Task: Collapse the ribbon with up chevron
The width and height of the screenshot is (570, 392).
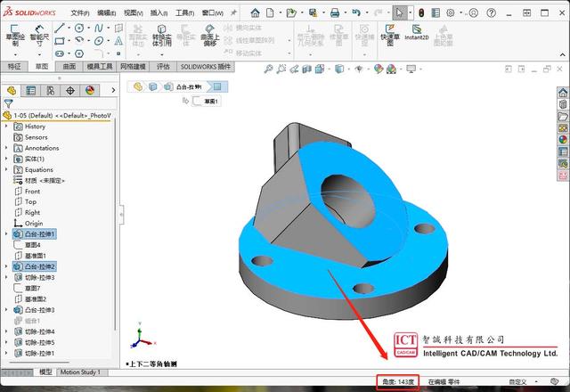Action: coord(562,55)
